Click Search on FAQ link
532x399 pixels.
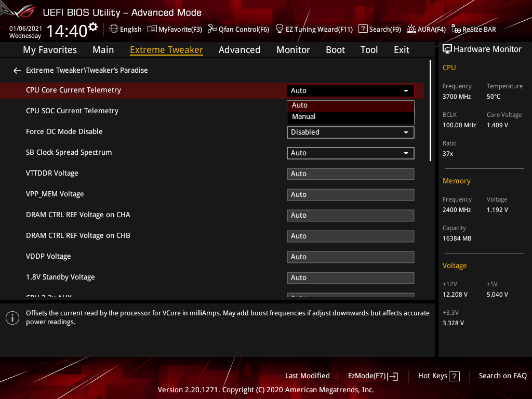pos(502,376)
